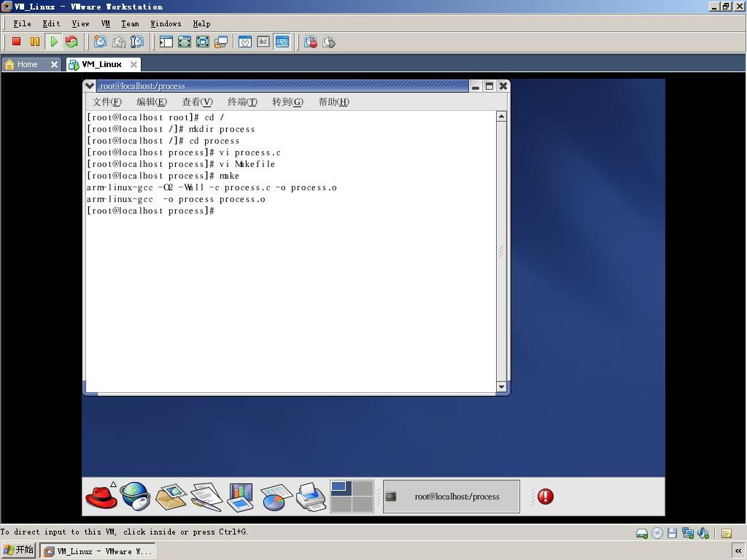This screenshot has width=747, height=560.
Task: Launch the web browser globe icon
Action: (x=135, y=496)
